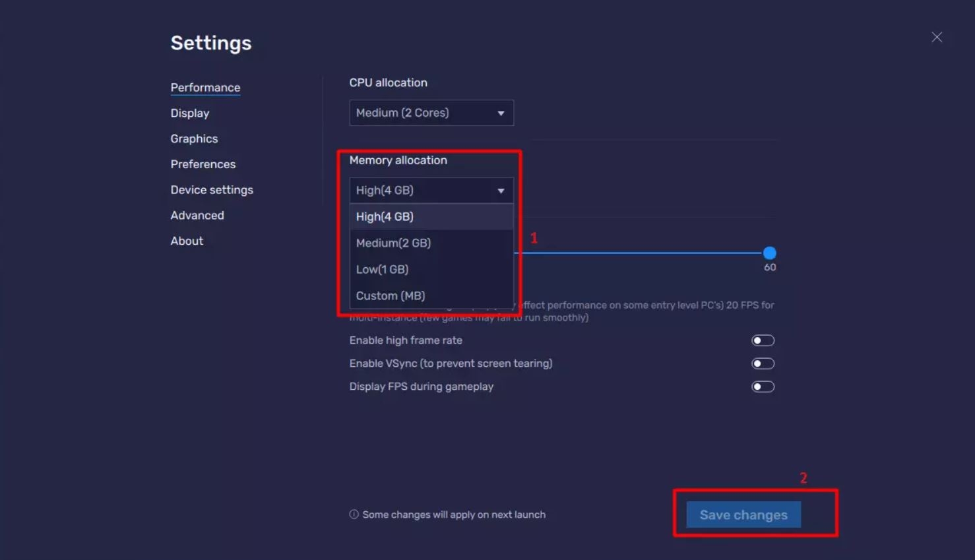The height and width of the screenshot is (560, 975).
Task: Select Device settings in the sidebar
Action: (x=212, y=190)
